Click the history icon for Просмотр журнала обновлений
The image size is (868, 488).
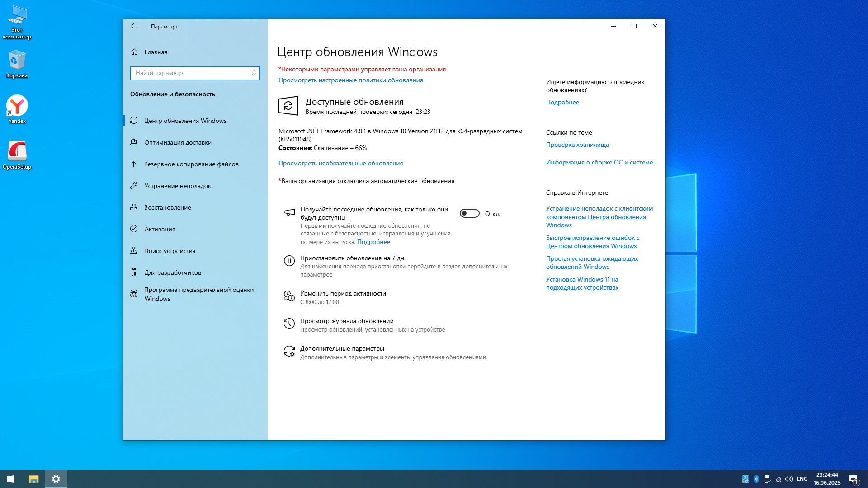[x=289, y=324]
